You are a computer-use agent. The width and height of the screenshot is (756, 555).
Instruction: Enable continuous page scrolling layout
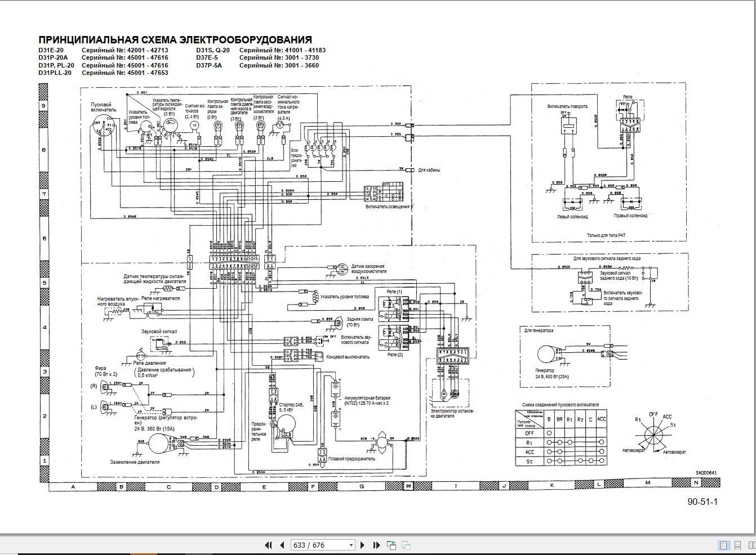click(x=737, y=545)
